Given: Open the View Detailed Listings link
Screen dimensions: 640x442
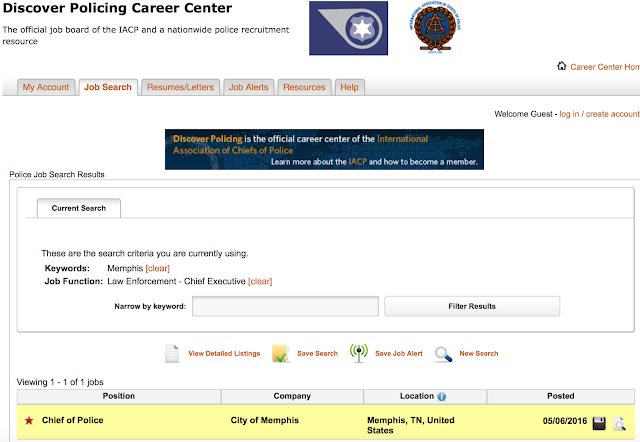Looking at the screenshot, I should (224, 353).
